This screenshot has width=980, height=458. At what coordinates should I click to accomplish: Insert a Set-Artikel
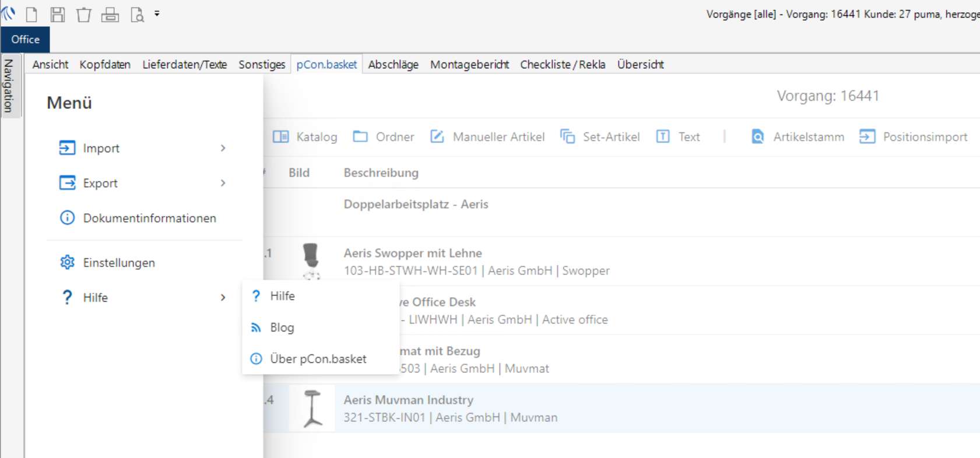pos(600,137)
